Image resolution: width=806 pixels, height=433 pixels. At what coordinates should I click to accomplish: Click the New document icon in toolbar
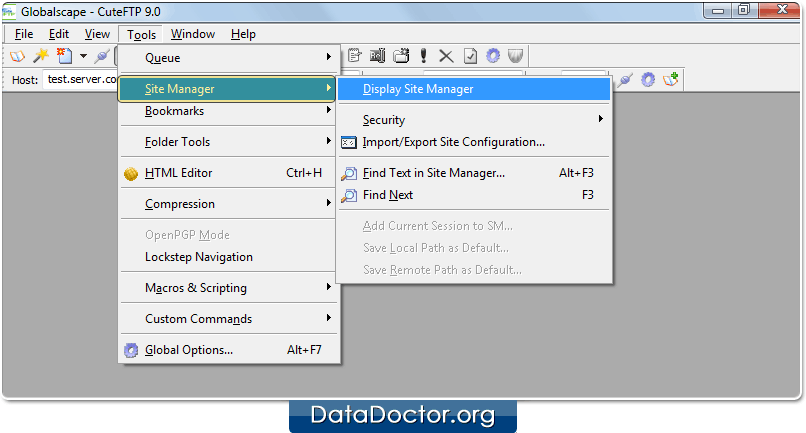point(65,56)
